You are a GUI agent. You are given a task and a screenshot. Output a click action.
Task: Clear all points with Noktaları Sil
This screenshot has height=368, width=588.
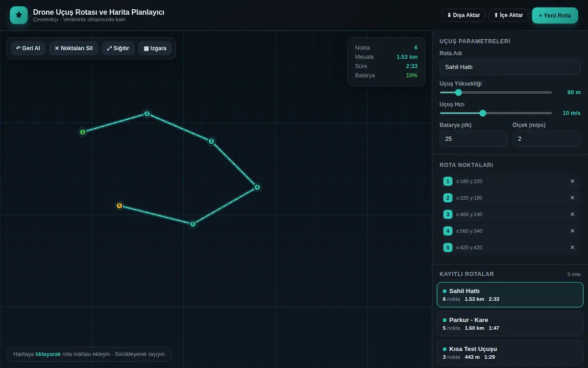click(x=73, y=49)
